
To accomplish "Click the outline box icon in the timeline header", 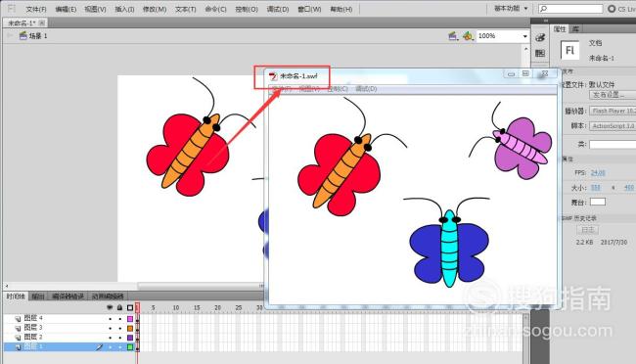I will point(130,307).
